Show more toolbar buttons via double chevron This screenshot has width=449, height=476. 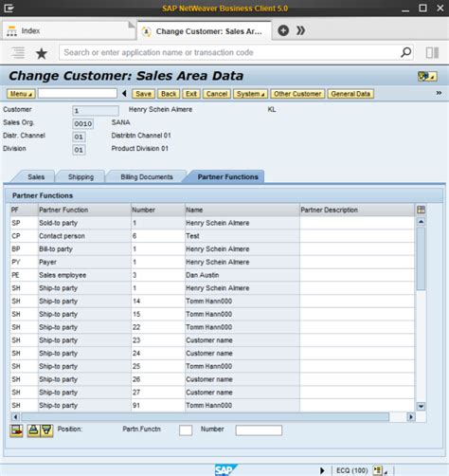[x=439, y=93]
